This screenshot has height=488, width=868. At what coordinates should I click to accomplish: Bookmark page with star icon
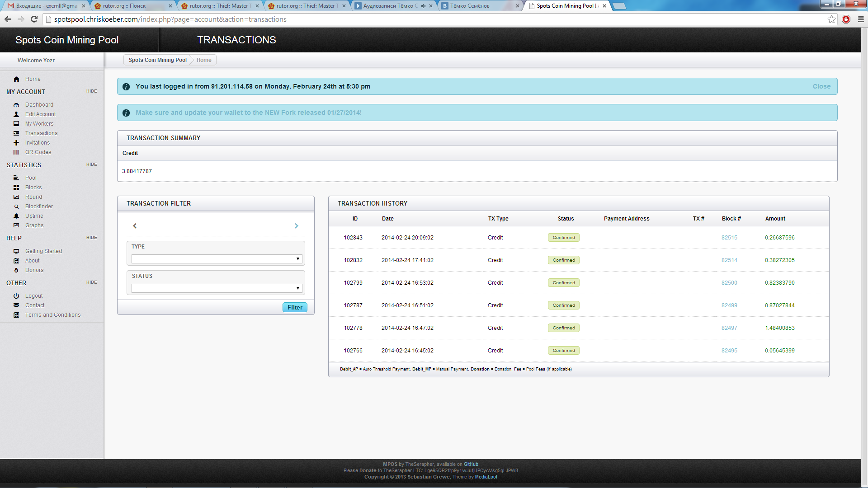(831, 19)
